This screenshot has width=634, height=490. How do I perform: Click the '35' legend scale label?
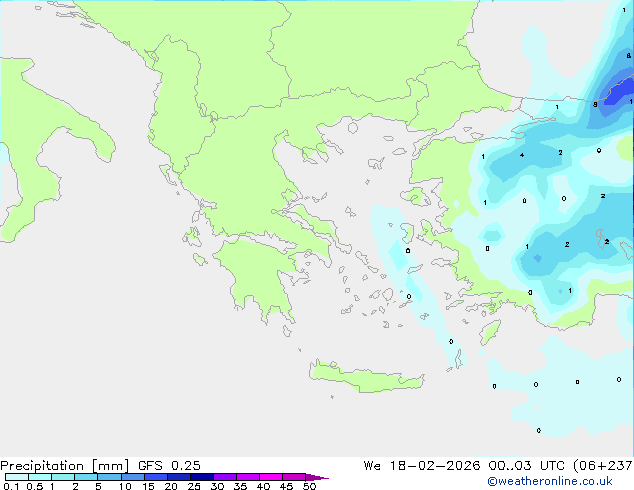click(x=240, y=486)
